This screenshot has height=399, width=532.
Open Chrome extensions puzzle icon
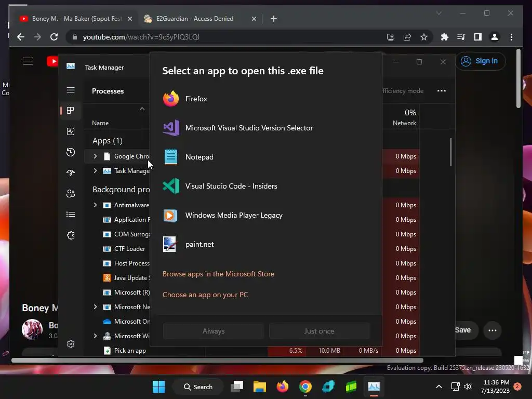coord(444,37)
